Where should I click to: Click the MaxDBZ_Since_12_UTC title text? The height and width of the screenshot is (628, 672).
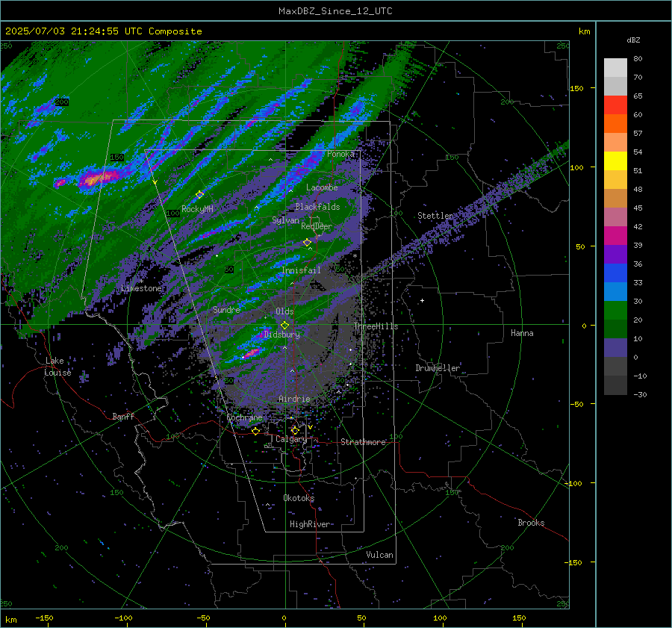[x=335, y=11]
